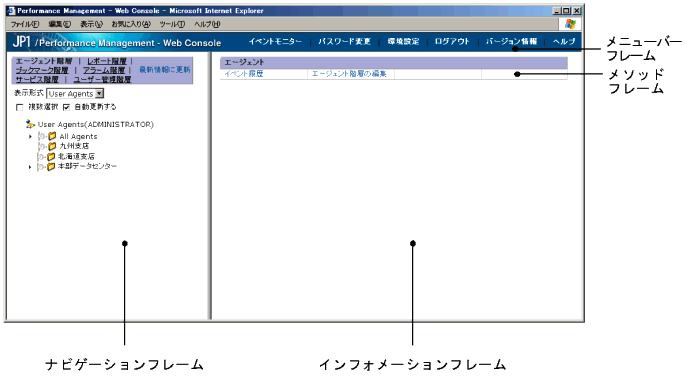688x380 pixels.
Task: Open バージョン情報 in the header
Action: pos(511,41)
